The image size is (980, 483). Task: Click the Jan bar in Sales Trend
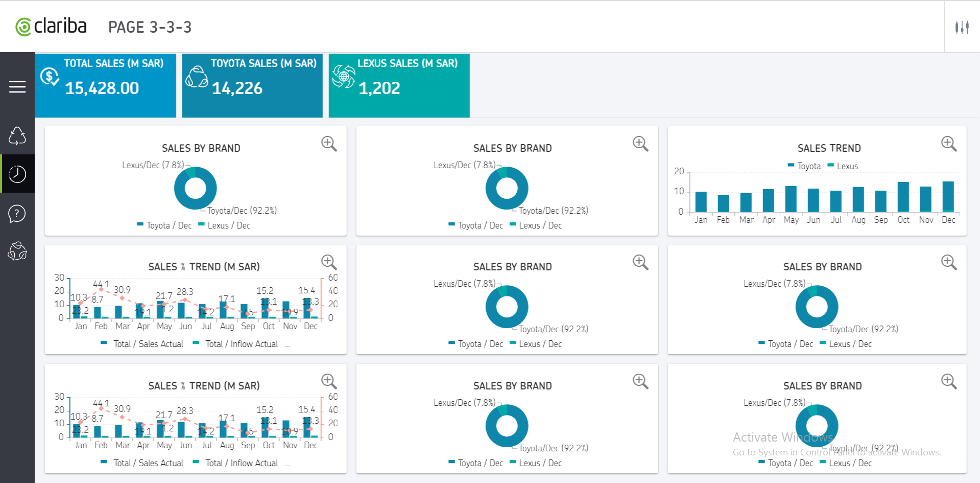pos(701,202)
